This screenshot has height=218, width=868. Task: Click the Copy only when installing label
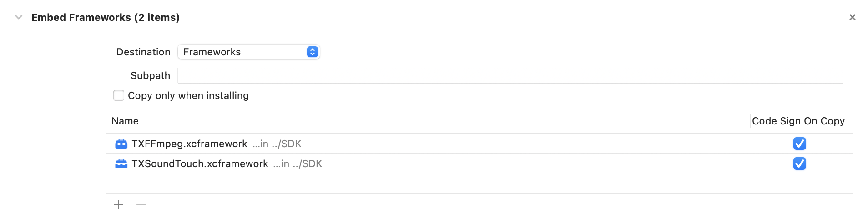188,96
